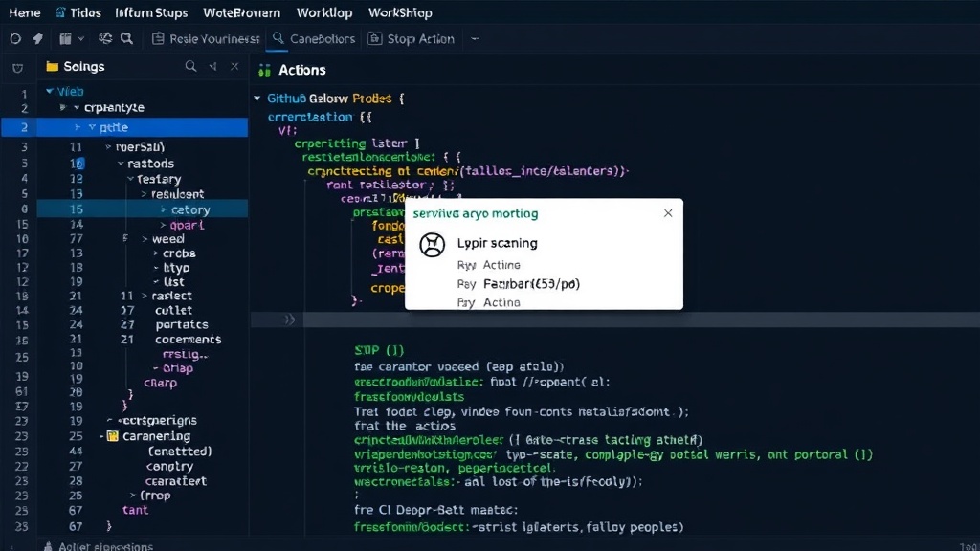
Task: Select the crcba tree item
Action: pos(179,253)
